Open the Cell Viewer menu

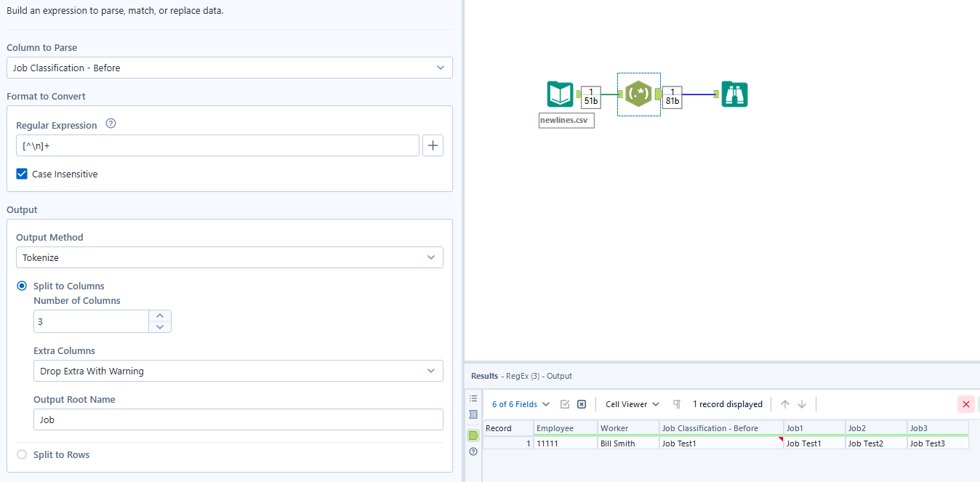tap(632, 403)
